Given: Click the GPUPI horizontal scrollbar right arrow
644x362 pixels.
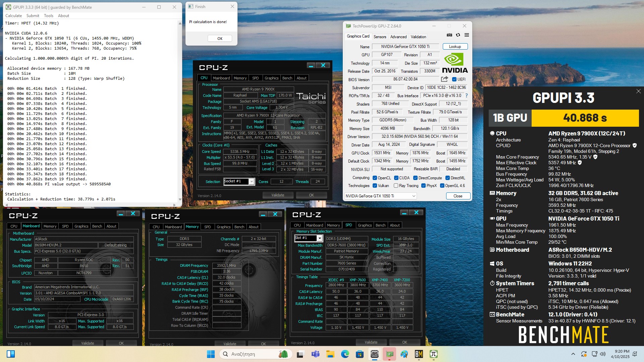Looking at the screenshot, I should coord(174,205).
